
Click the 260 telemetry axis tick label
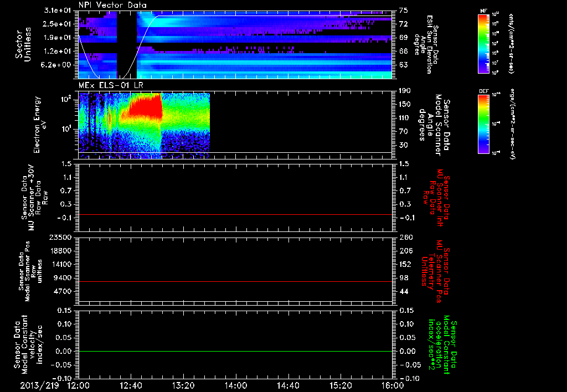click(405, 237)
